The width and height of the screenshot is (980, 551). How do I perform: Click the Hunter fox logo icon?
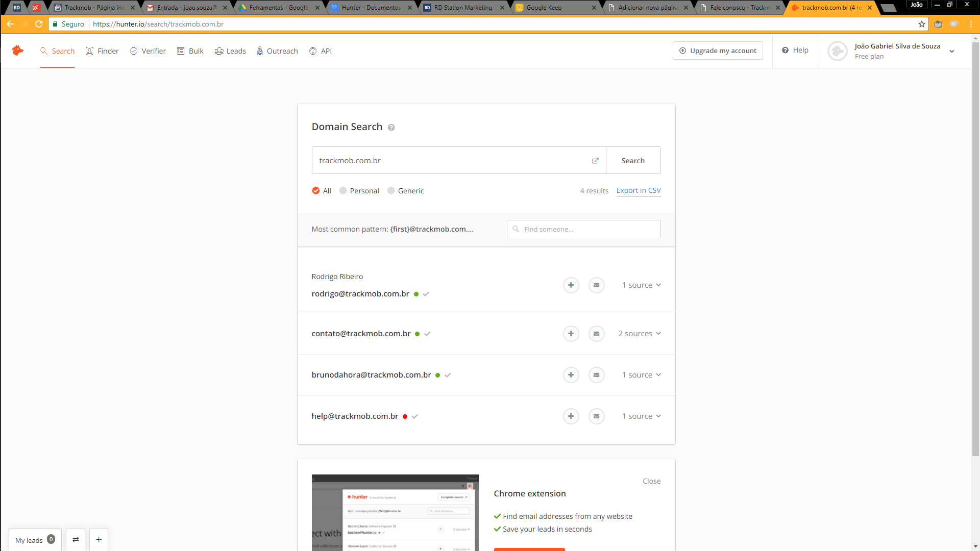(18, 51)
